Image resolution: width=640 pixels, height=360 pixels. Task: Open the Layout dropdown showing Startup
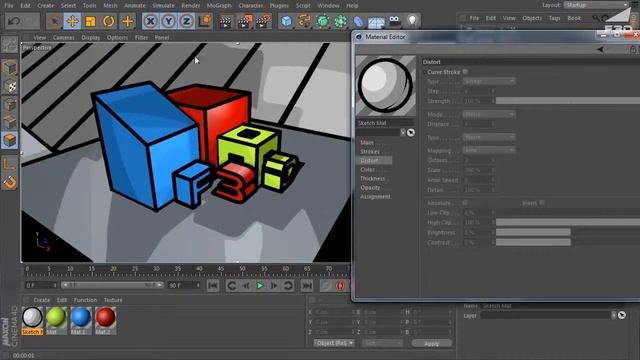[596, 5]
